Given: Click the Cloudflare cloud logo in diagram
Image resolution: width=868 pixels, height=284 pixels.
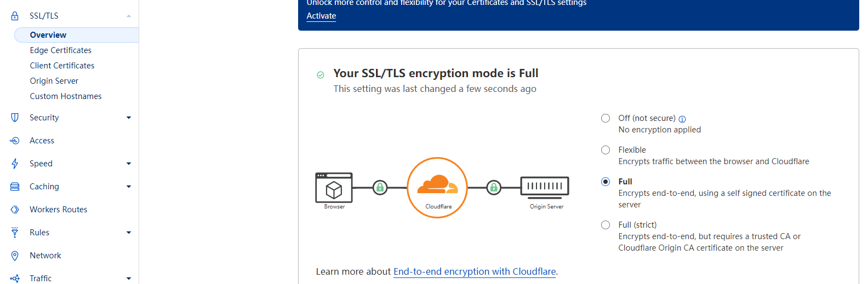Looking at the screenshot, I should pos(437,185).
